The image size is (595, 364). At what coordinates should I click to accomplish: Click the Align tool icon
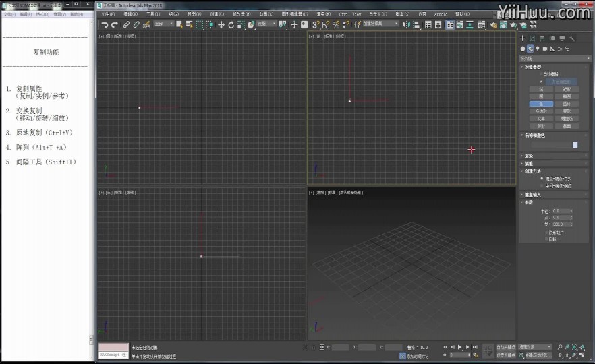click(416, 25)
